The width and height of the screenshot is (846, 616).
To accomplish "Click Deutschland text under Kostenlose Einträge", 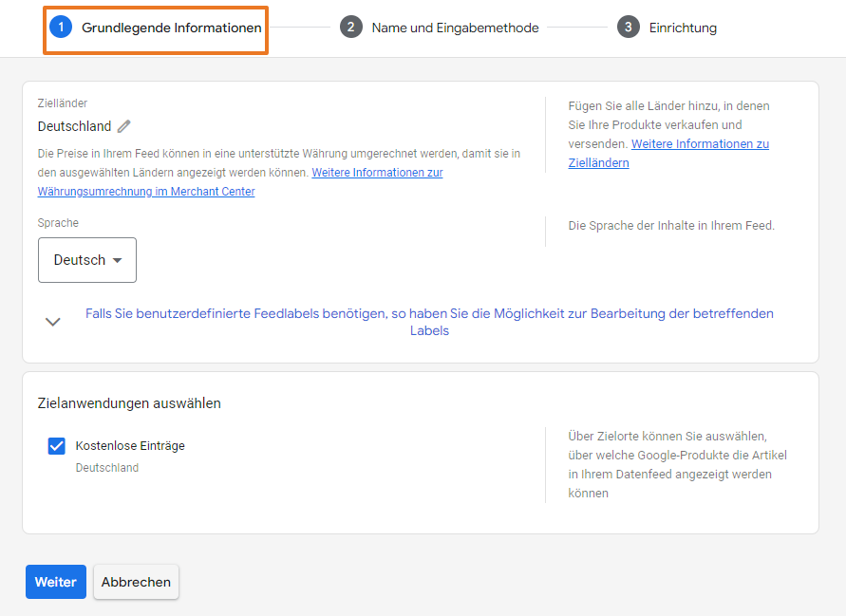I will [x=107, y=468].
